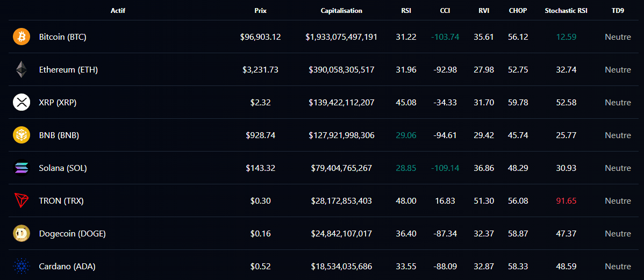Open the Dogecoin (DOGE) asset name
The image size is (644, 280).
[x=72, y=234]
